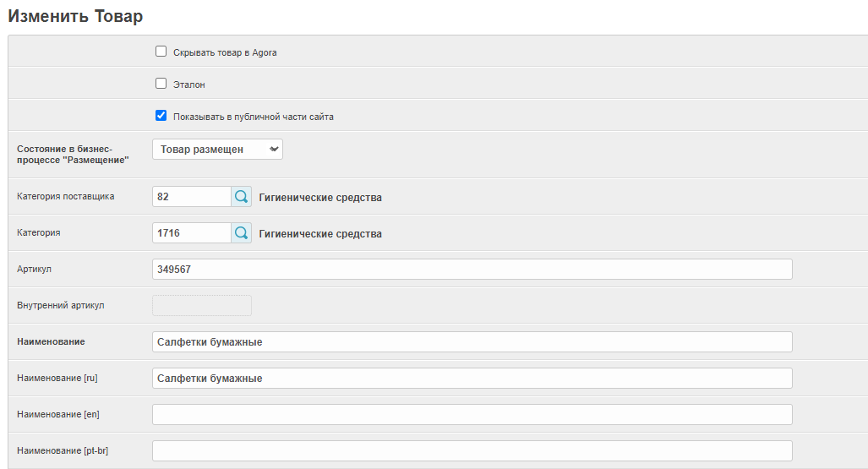
Task: Click the 'Состояние в бизнес-процессе' field label
Action: coord(72,154)
